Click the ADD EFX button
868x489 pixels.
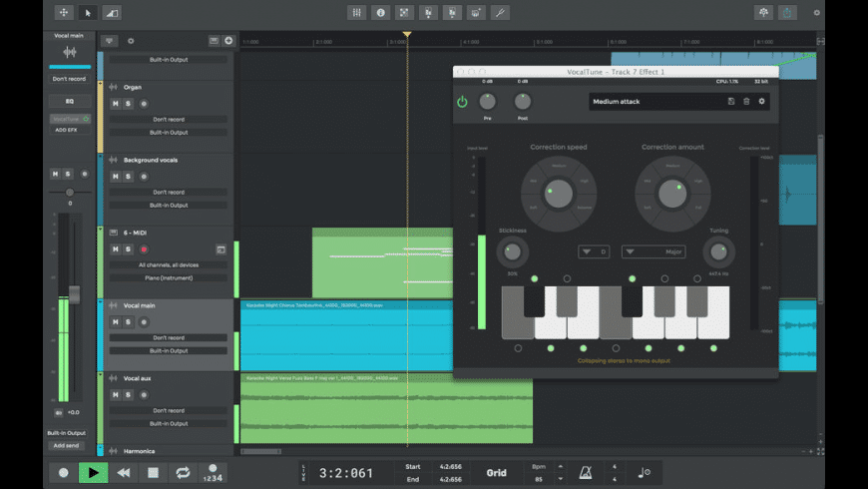click(66, 130)
